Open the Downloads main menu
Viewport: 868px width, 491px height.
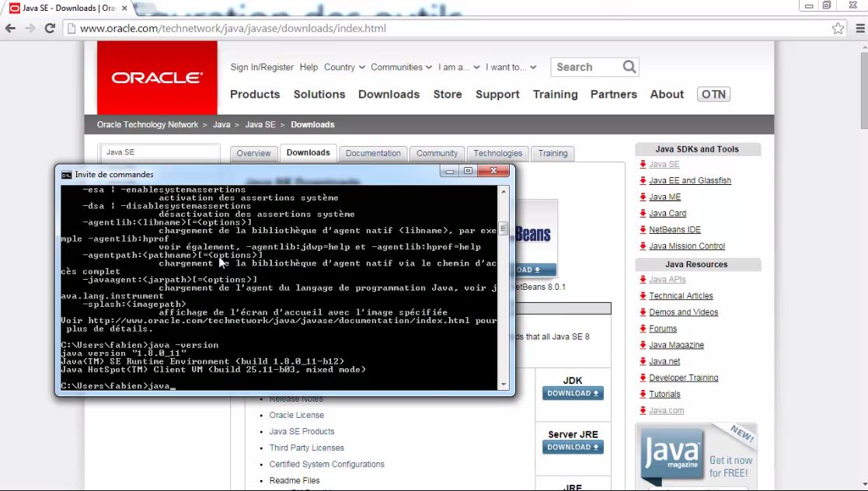389,95
